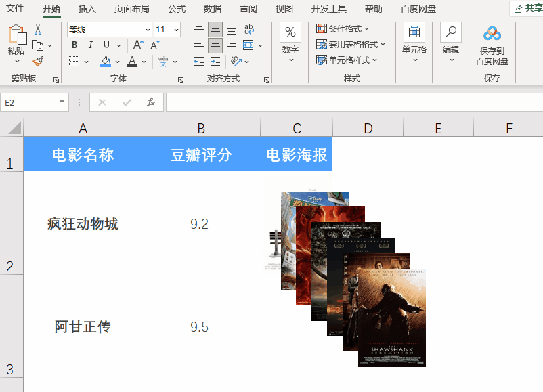
Task: Click the insert function fx button
Action: point(150,102)
